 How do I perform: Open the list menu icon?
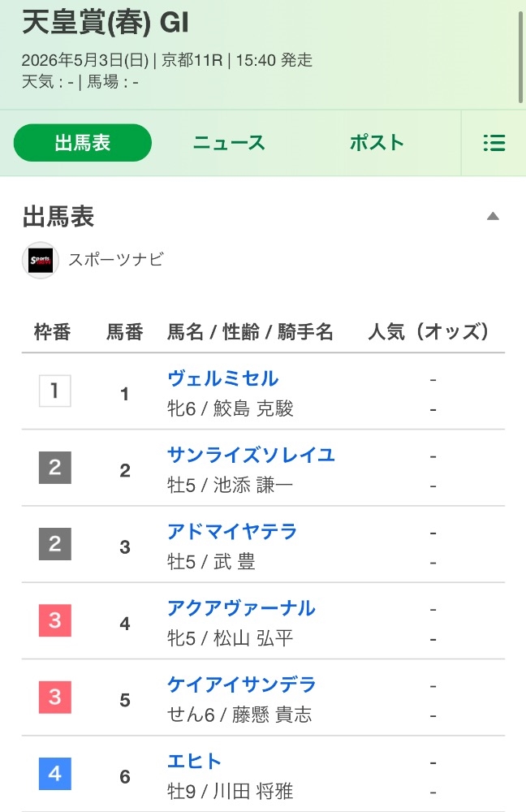tap(494, 143)
